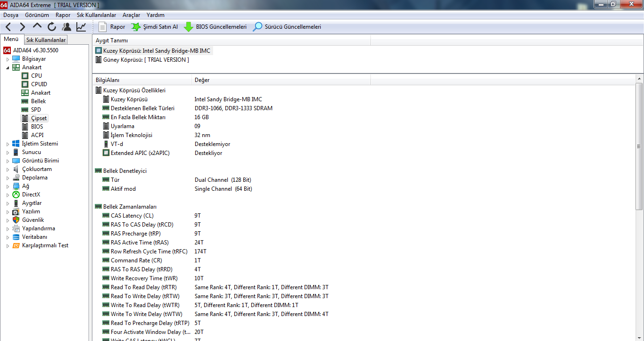Viewport: 644px width, 341px height.
Task: Select the SPD icon in the tree
Action: 25,110
